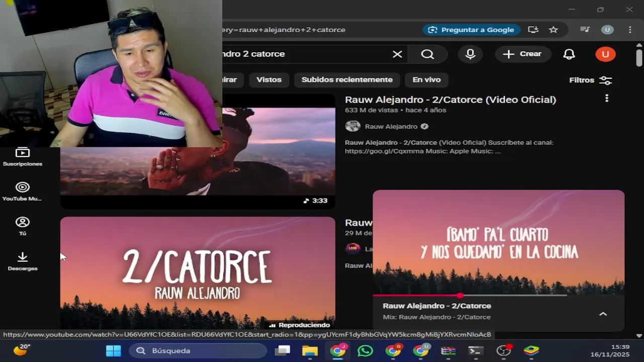Minimize the Chrome window
Screen dimensions: 644x362
[572, 10]
